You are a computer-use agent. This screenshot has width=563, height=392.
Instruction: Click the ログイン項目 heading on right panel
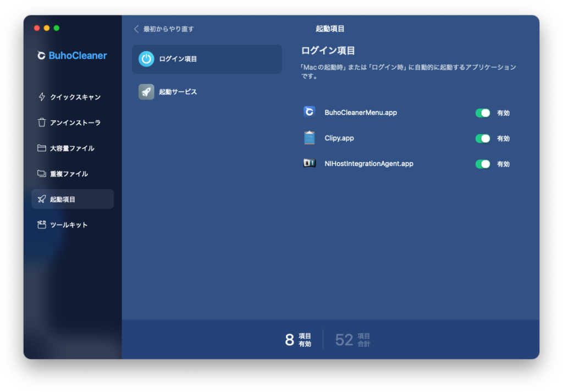point(328,51)
